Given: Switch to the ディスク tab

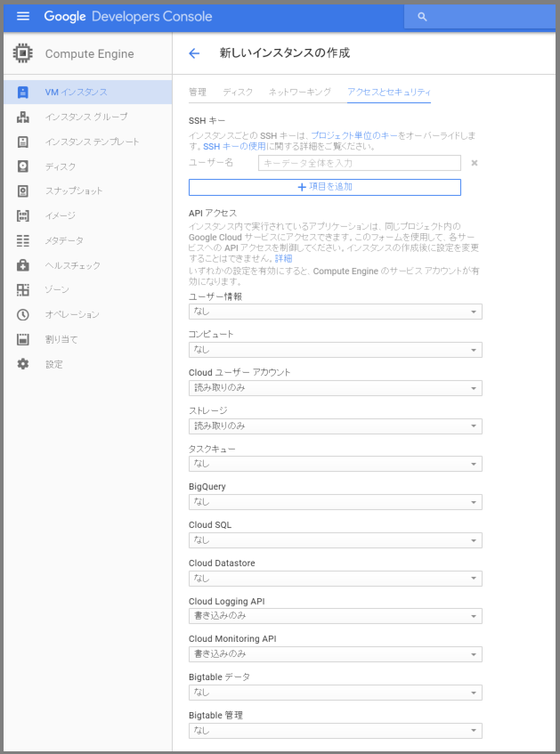Looking at the screenshot, I should [x=238, y=92].
